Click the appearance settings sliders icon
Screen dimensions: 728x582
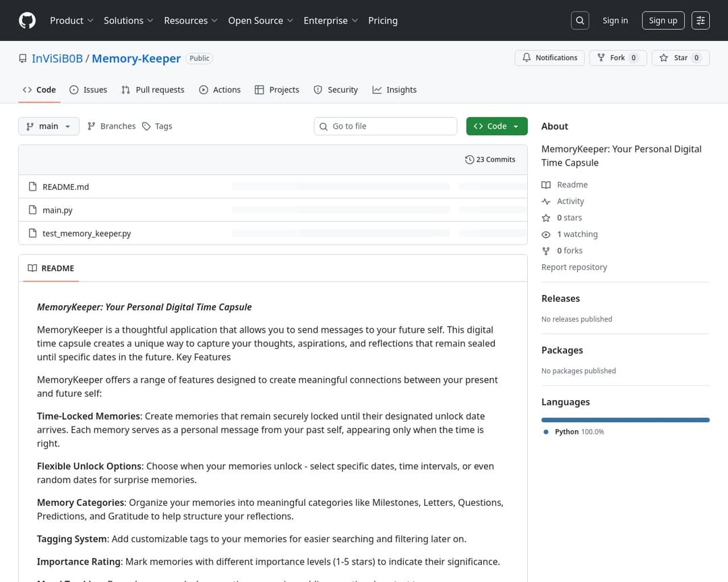click(x=701, y=20)
